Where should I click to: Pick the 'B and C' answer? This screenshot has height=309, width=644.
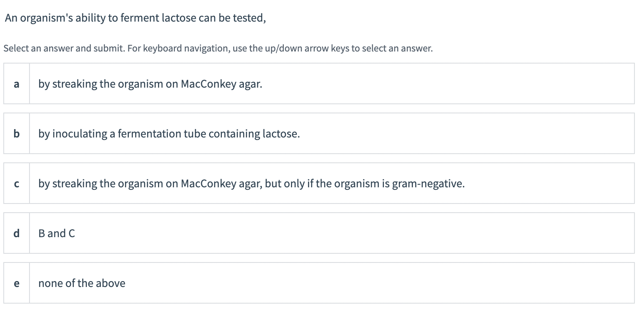point(57,233)
